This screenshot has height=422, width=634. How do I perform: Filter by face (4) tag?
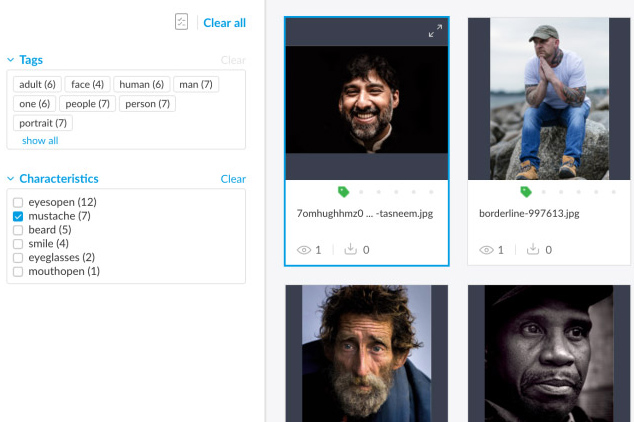(87, 84)
